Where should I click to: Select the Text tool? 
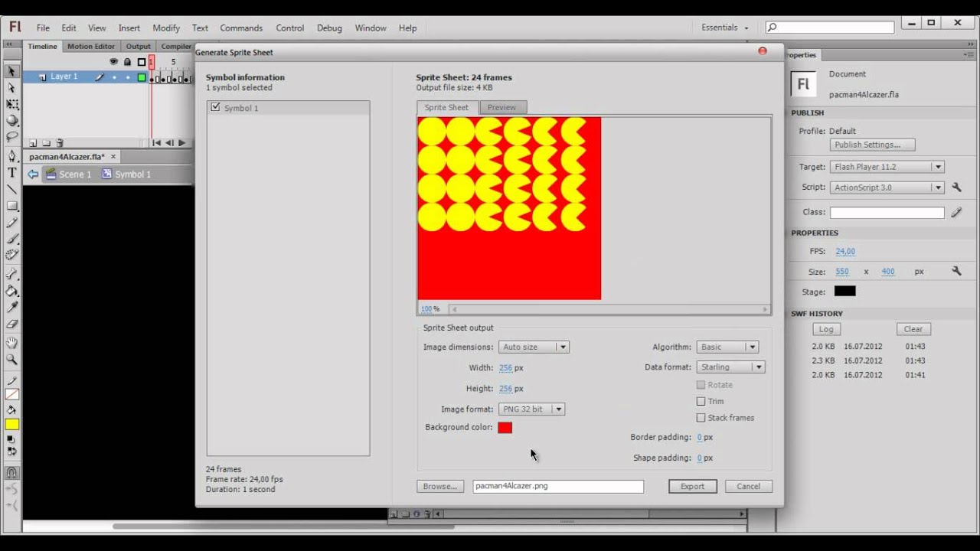point(11,173)
